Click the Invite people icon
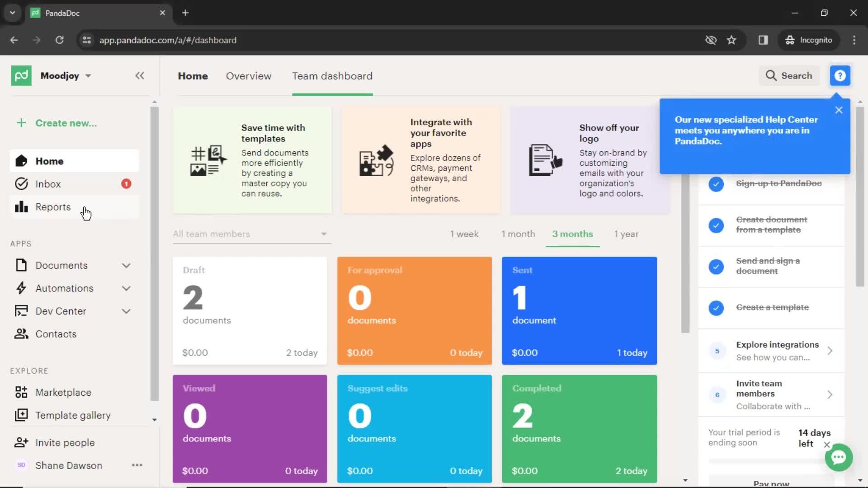Image resolution: width=868 pixels, height=488 pixels. (21, 442)
